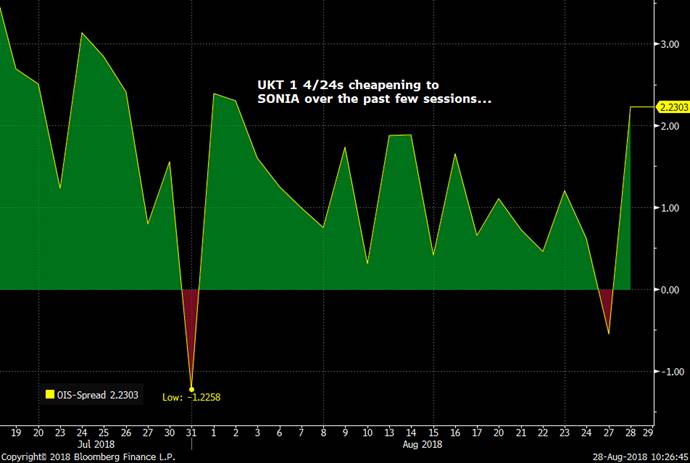
Task: Click the low point marker dot
Action: tap(191, 389)
